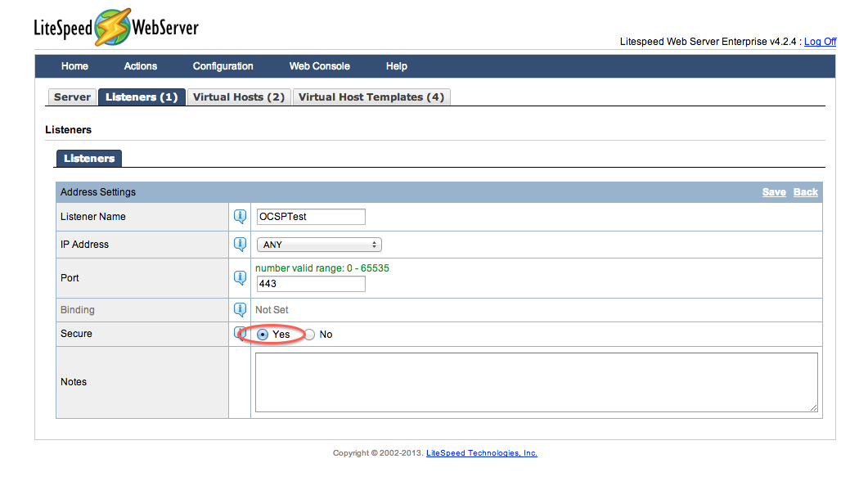Switch to Virtual Host Templates (4) tab

point(371,97)
